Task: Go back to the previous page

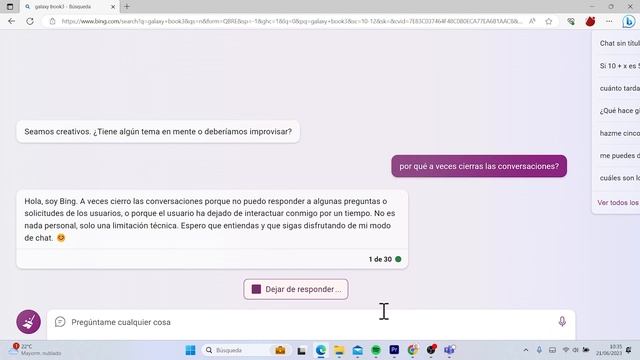Action: click(11, 21)
